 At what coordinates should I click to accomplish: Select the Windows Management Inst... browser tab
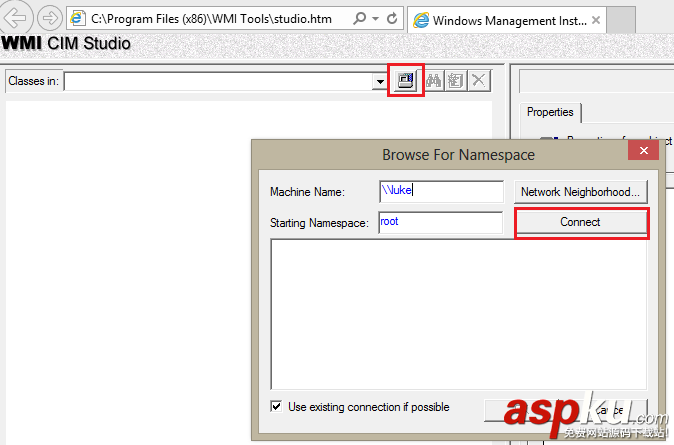pos(507,20)
